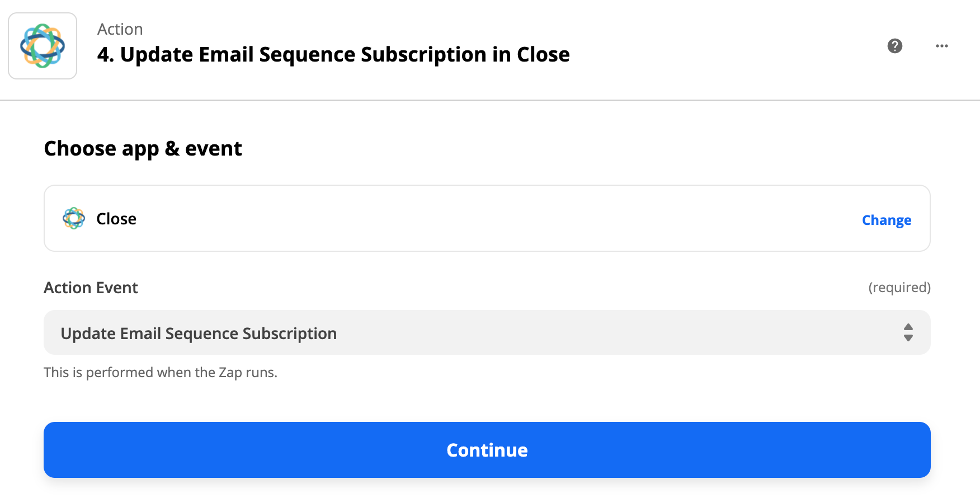Click the small Close logo in app row
This screenshot has width=980, height=498.
(x=74, y=219)
